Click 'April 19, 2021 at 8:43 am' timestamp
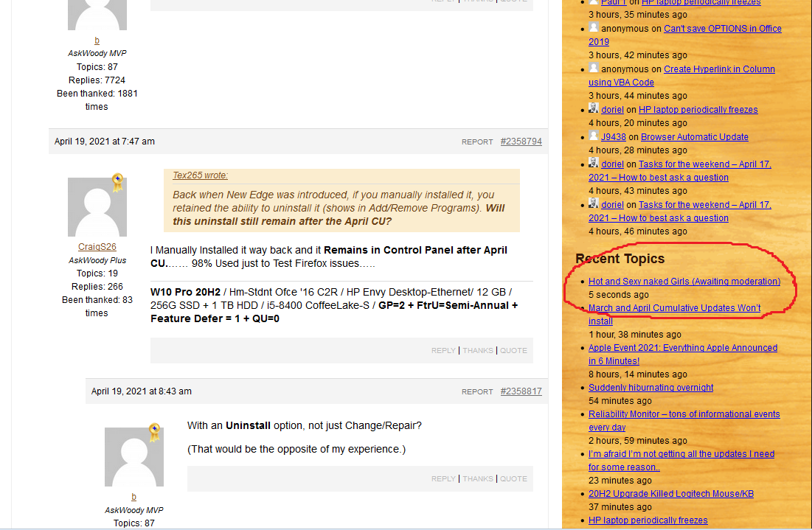Image resolution: width=812 pixels, height=530 pixels. click(x=142, y=391)
